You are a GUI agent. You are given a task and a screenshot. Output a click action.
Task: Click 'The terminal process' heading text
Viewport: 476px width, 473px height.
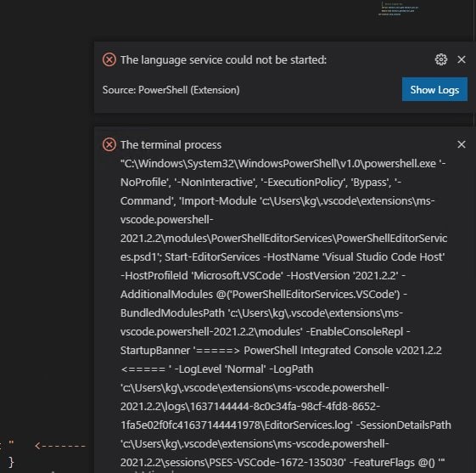171,145
